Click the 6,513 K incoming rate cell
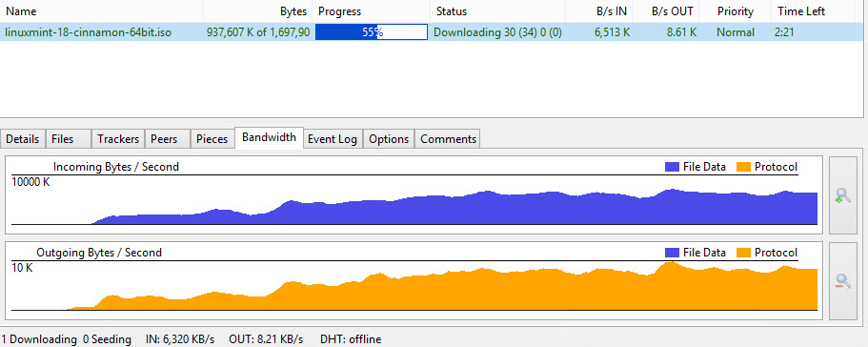Viewport: 868px width, 347px height. (613, 32)
